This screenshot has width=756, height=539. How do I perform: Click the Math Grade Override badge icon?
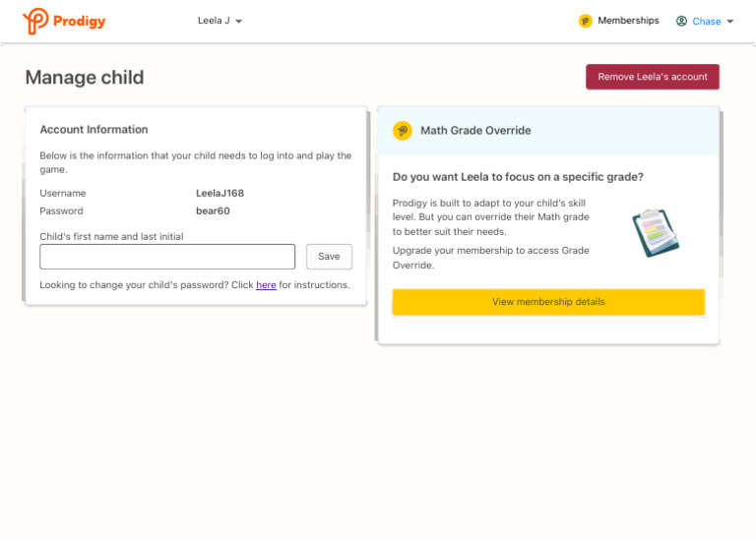(402, 131)
